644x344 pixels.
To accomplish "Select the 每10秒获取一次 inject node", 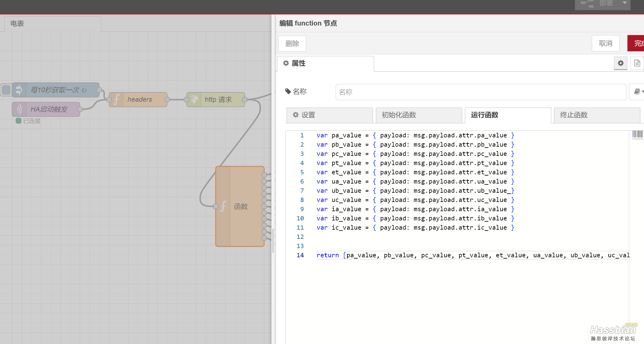I will pos(56,90).
